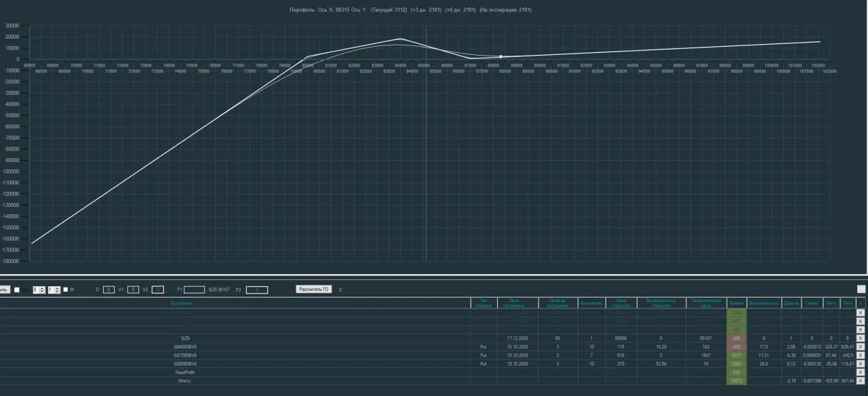Viewport: 868px width, 396px height.
Task: Delete the Si87000BV6 position with X
Action: [x=861, y=355]
